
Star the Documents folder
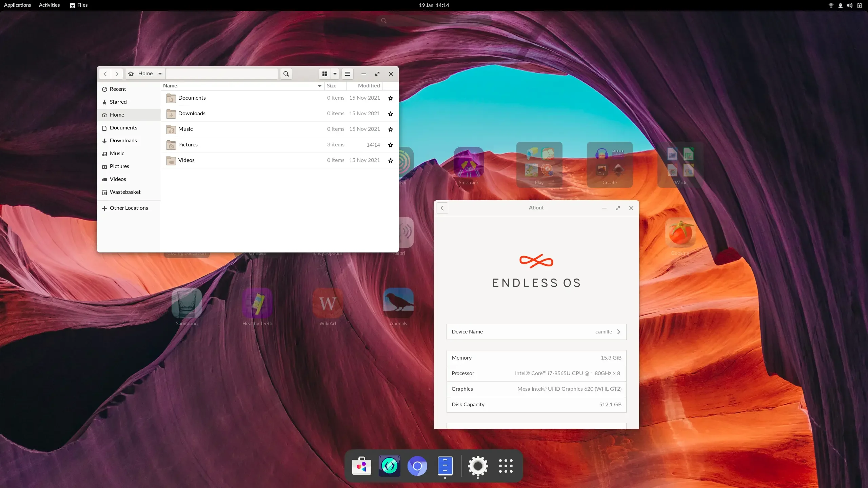point(391,98)
